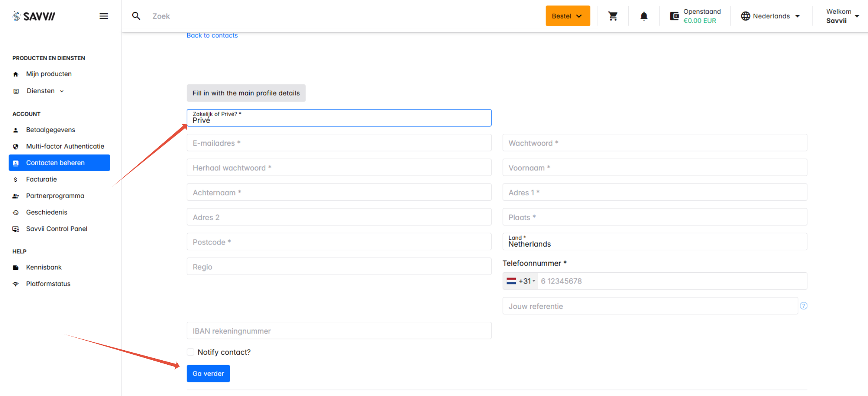Open the Nederlands language selector
The height and width of the screenshot is (396, 868).
771,16
